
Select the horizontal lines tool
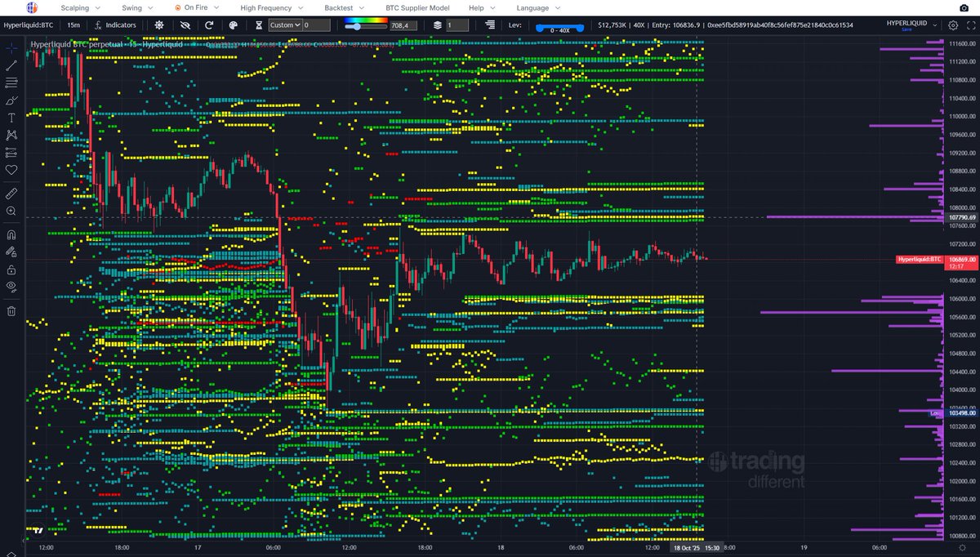[x=11, y=83]
